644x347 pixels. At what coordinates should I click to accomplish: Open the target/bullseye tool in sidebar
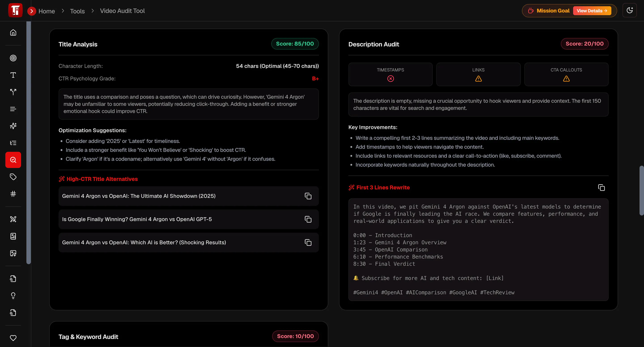click(x=13, y=58)
